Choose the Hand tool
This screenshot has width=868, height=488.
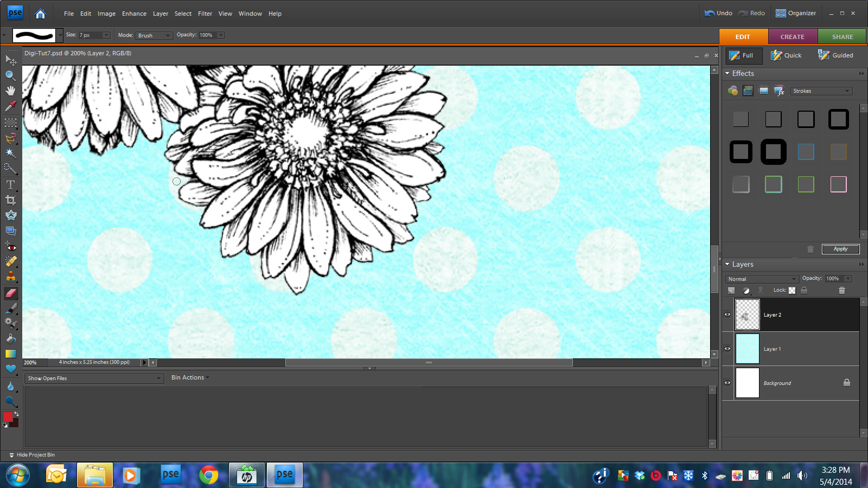[10, 91]
